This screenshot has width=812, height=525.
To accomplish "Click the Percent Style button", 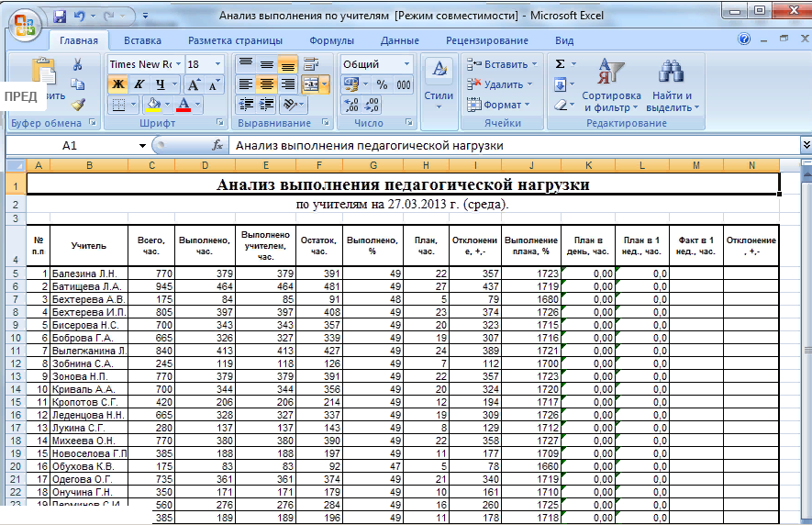I will tap(382, 84).
